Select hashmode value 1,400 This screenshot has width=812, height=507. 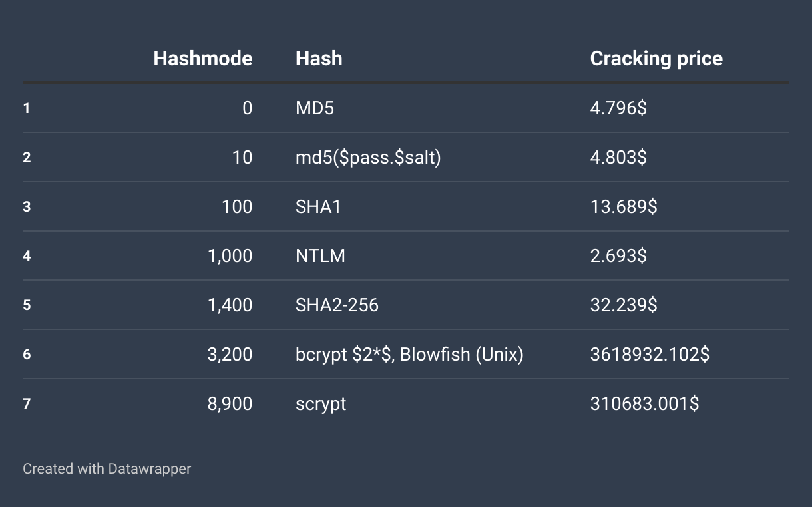tap(230, 305)
